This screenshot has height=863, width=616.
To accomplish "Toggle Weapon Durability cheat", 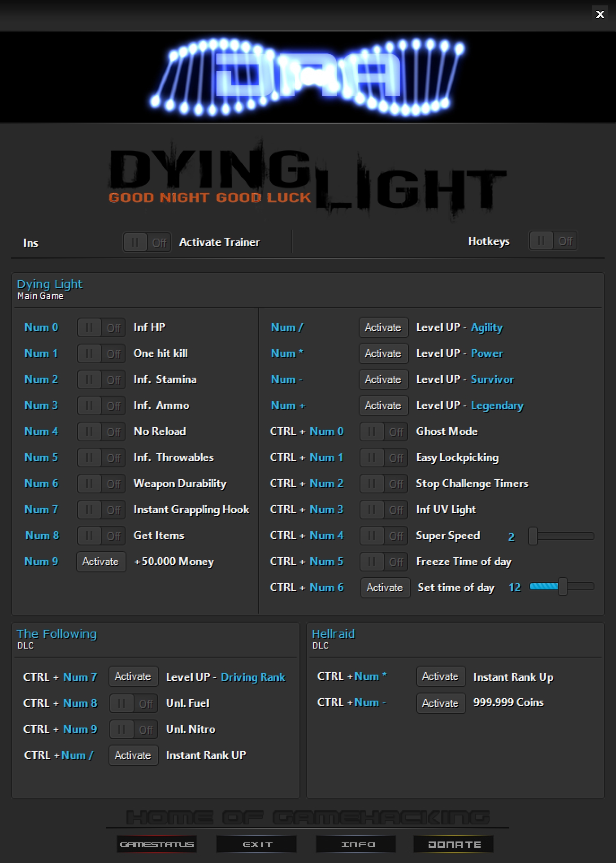I will pyautogui.click(x=101, y=484).
